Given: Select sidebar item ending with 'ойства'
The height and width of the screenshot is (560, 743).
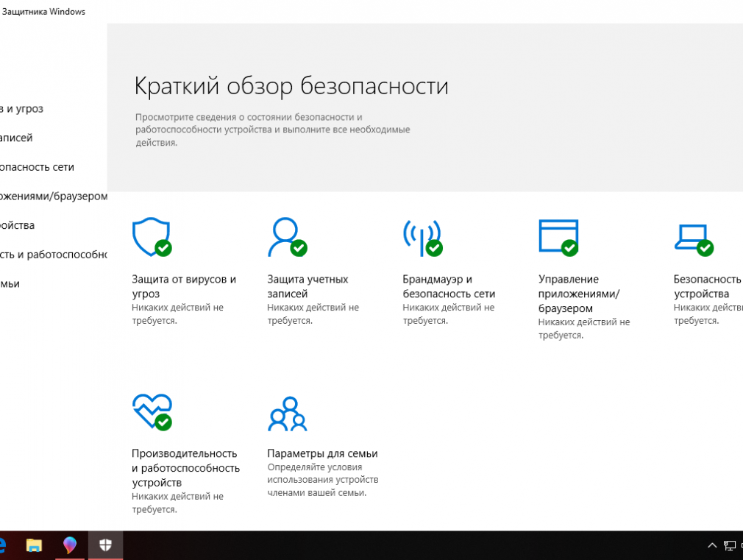Looking at the screenshot, I should pyautogui.click(x=18, y=225).
